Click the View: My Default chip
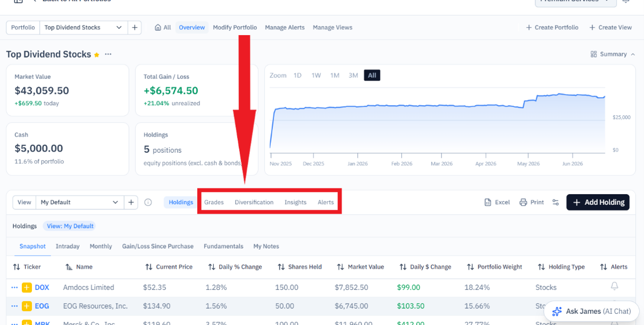This screenshot has height=325, width=644. [70, 226]
